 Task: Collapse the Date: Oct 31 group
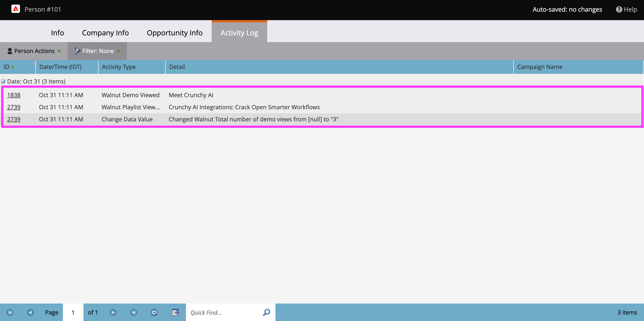(x=3, y=81)
